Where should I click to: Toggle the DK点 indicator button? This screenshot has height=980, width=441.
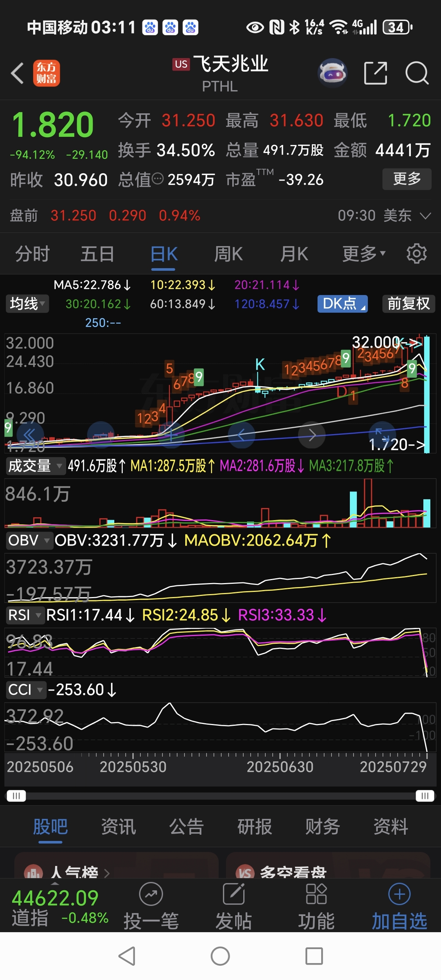click(x=343, y=303)
